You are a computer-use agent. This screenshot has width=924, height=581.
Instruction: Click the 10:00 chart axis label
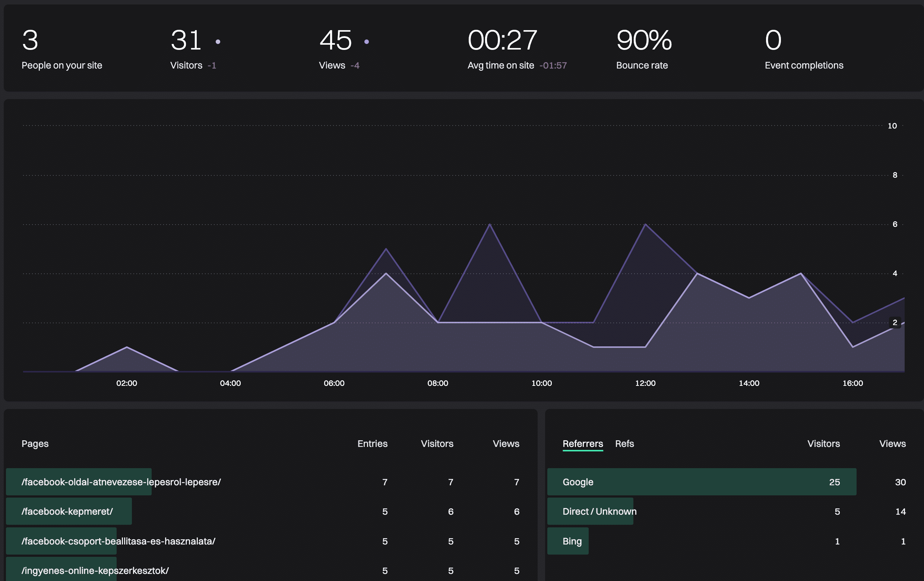(x=541, y=383)
